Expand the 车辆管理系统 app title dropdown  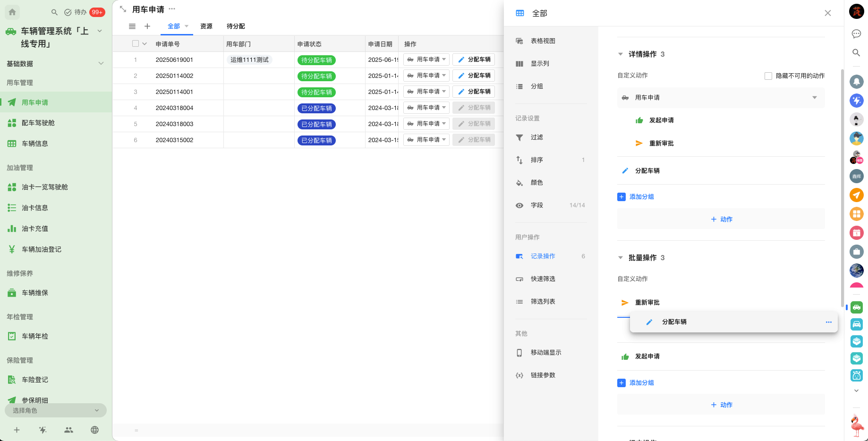point(100,31)
